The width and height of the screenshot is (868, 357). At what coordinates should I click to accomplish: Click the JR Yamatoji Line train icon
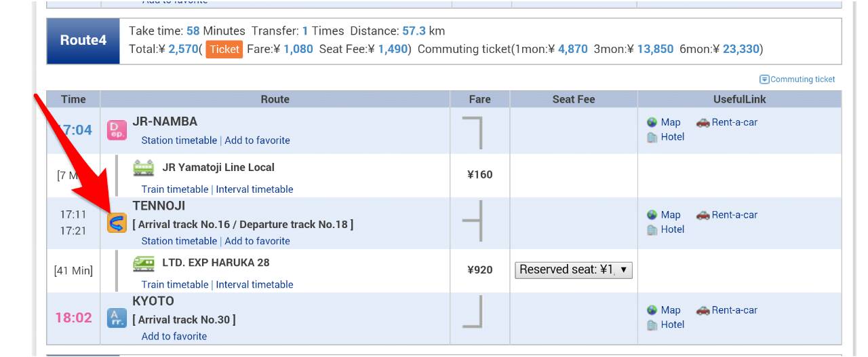point(144,168)
